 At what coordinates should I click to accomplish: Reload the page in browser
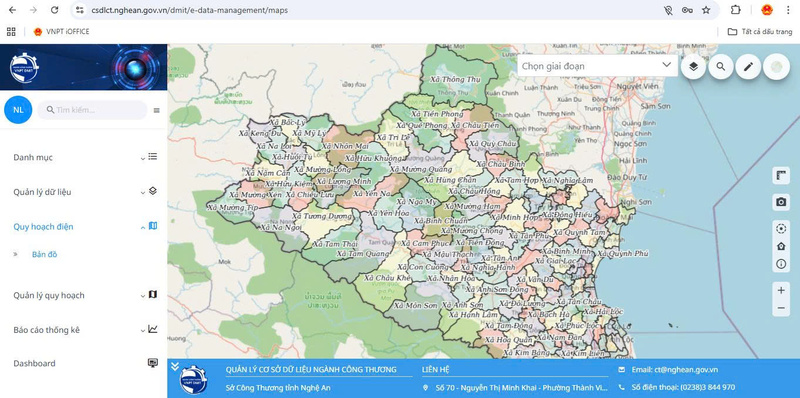[x=55, y=10]
